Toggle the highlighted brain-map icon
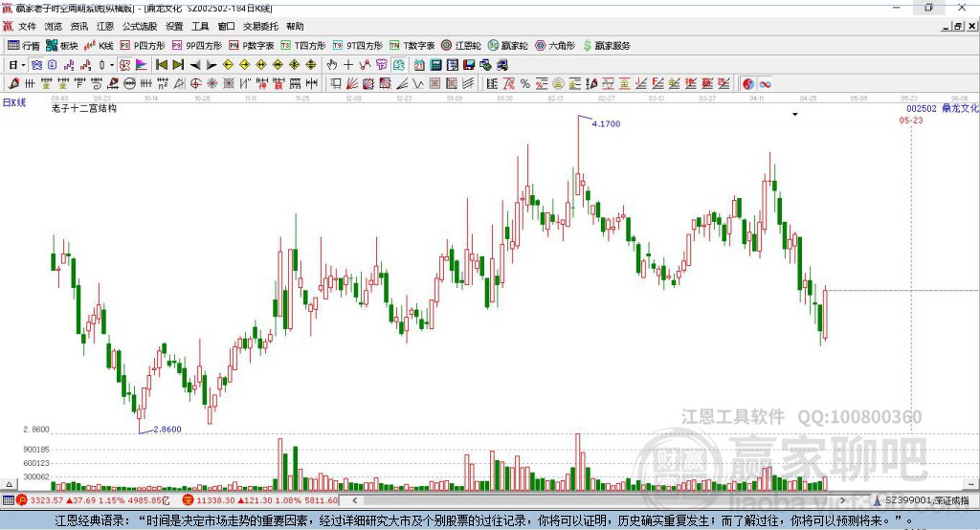The width and height of the screenshot is (980, 530). click(x=398, y=65)
